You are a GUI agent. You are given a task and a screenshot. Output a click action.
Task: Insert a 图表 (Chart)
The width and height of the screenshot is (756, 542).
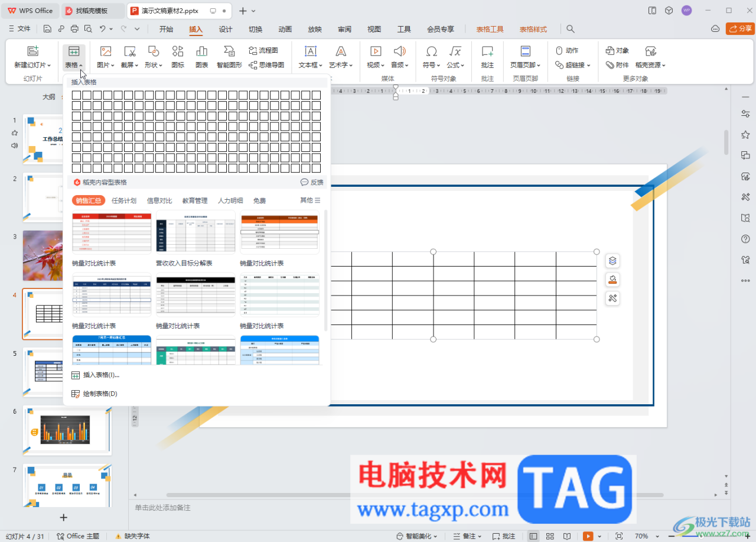[202, 57]
